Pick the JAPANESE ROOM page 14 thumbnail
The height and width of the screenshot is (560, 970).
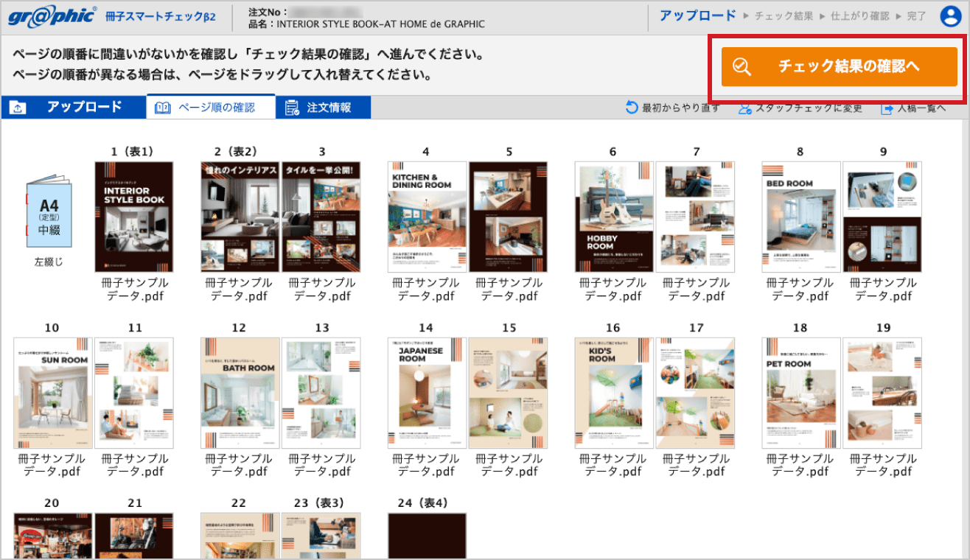click(x=427, y=393)
